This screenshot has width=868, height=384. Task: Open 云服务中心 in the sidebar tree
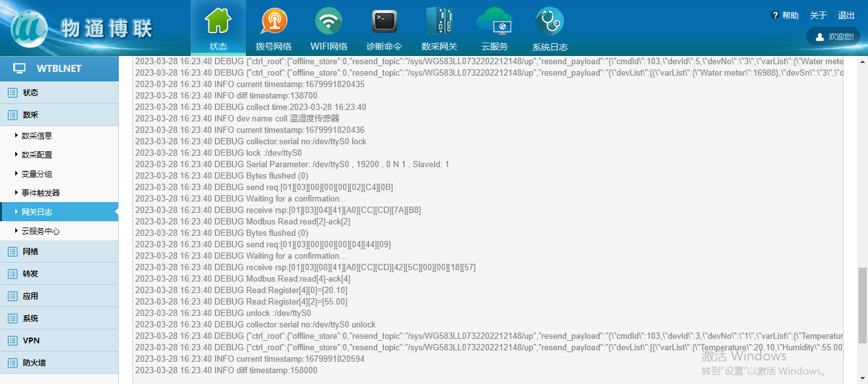click(x=41, y=231)
